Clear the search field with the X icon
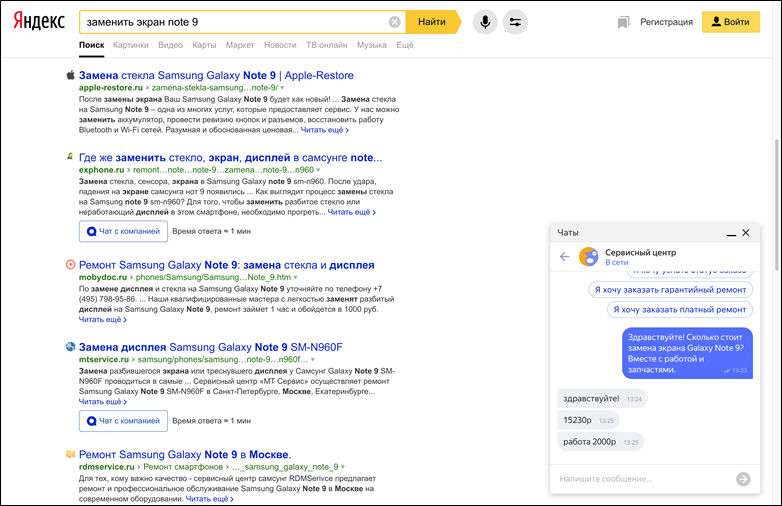 tap(394, 22)
